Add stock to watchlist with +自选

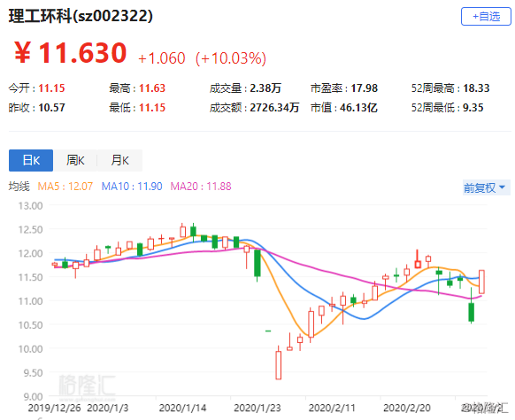486,17
